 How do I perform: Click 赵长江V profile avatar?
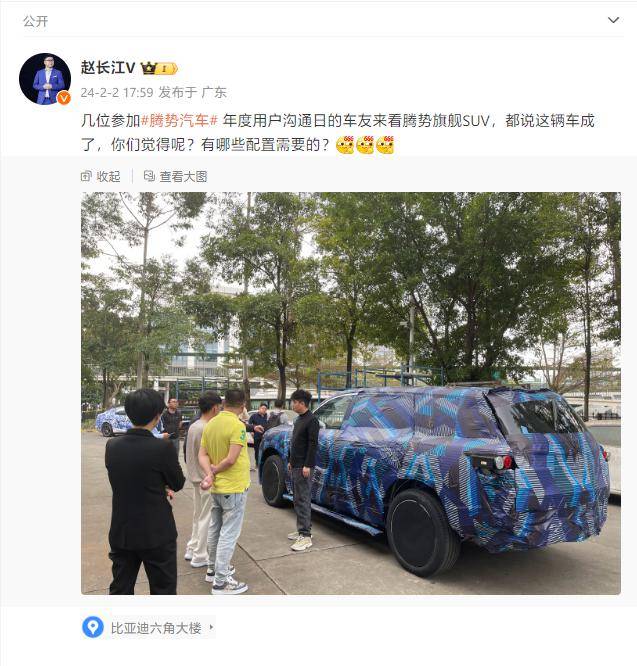point(45,79)
